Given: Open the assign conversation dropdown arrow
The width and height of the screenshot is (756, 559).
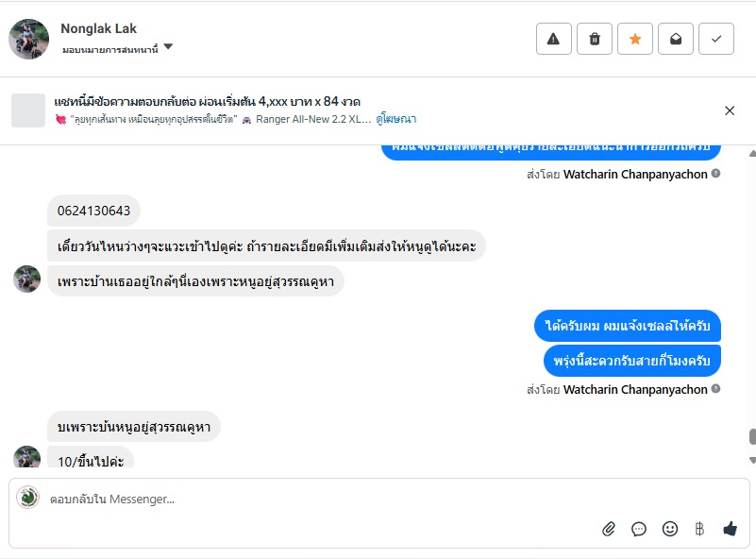Looking at the screenshot, I should [x=168, y=47].
